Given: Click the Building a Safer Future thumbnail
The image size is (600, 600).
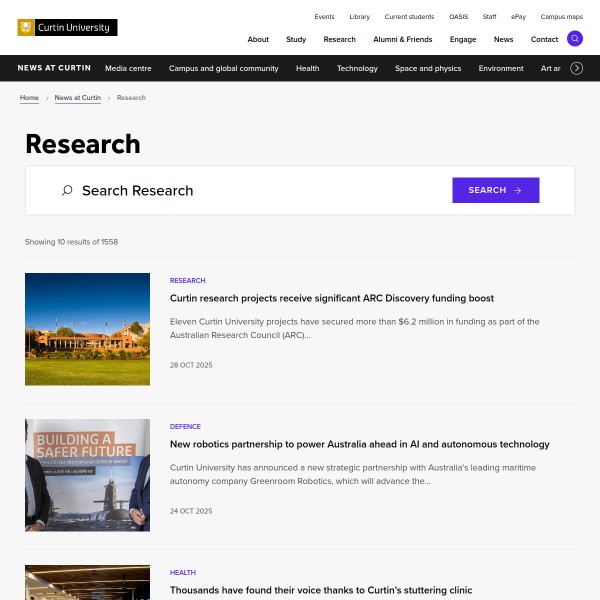Looking at the screenshot, I should pyautogui.click(x=87, y=475).
